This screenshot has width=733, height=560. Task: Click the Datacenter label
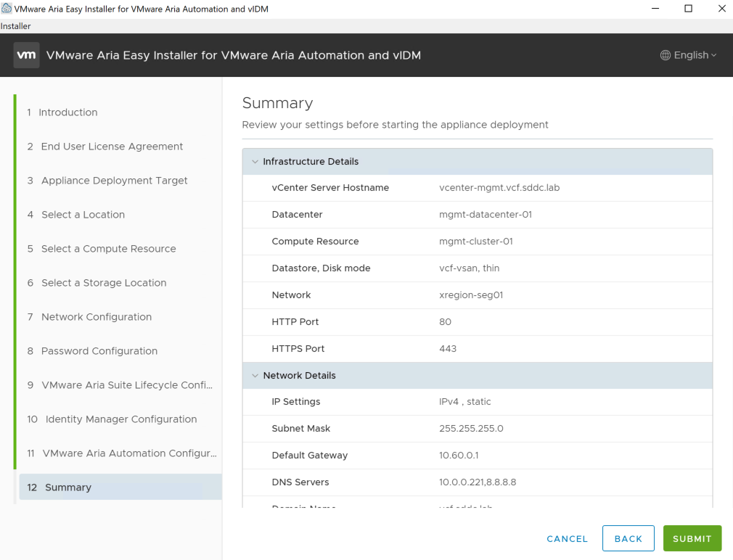coord(297,215)
